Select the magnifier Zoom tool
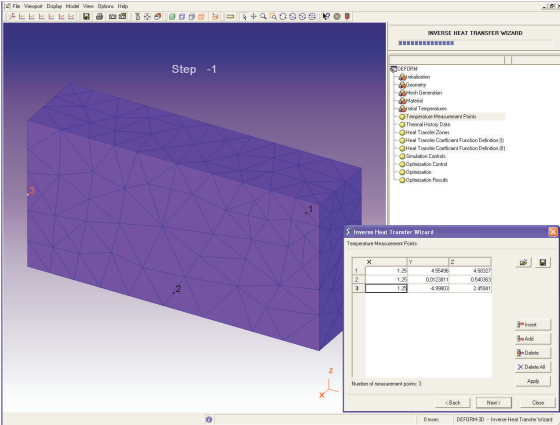560x425 pixels. (x=263, y=16)
